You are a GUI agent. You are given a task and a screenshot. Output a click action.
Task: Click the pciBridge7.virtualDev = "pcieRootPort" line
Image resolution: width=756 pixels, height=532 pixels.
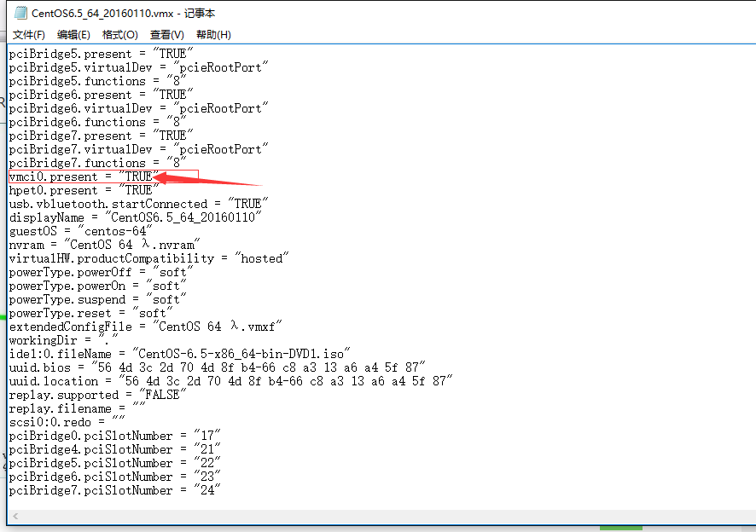[138, 149]
